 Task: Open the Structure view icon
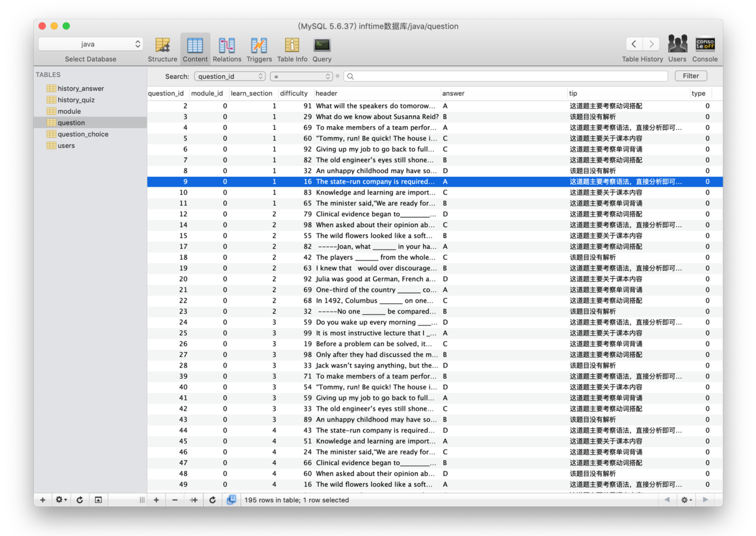tap(162, 46)
